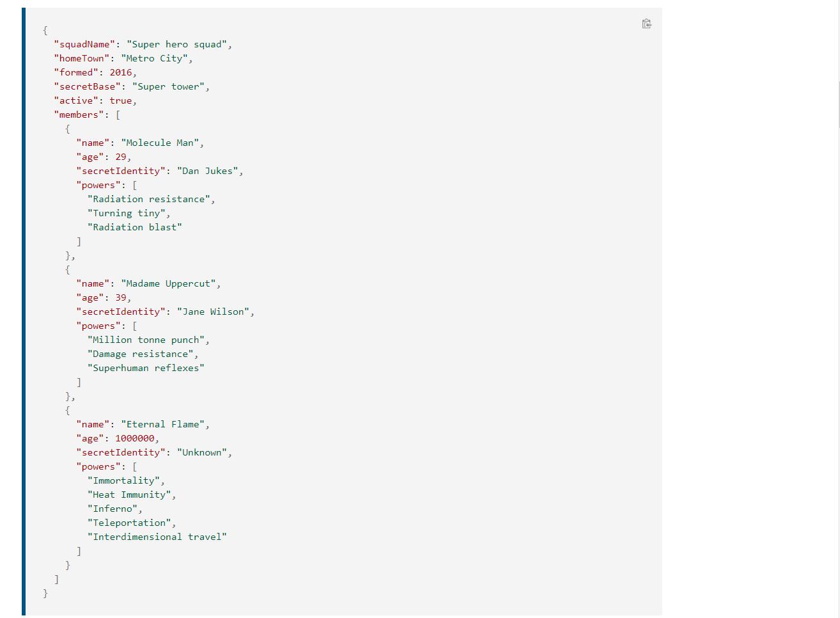Screen dimensions: 840x618
Task: Click the boolean value true beside "active"
Action: pyautogui.click(x=121, y=100)
